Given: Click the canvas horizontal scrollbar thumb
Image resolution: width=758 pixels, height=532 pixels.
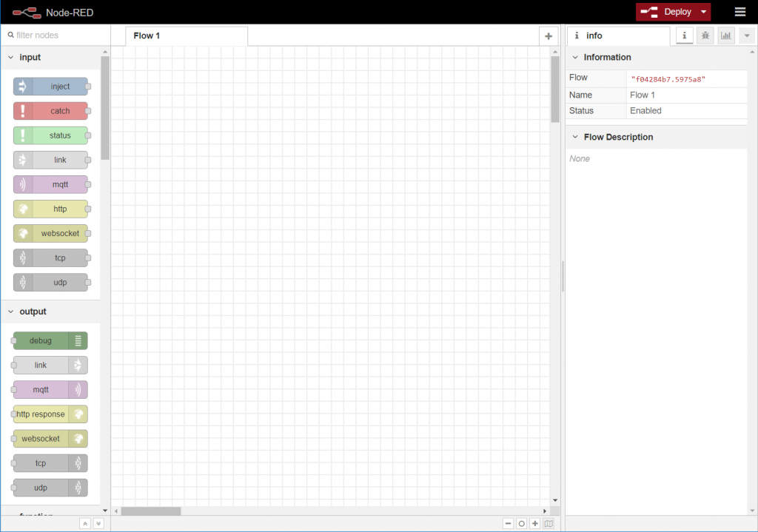Looking at the screenshot, I should tap(151, 511).
